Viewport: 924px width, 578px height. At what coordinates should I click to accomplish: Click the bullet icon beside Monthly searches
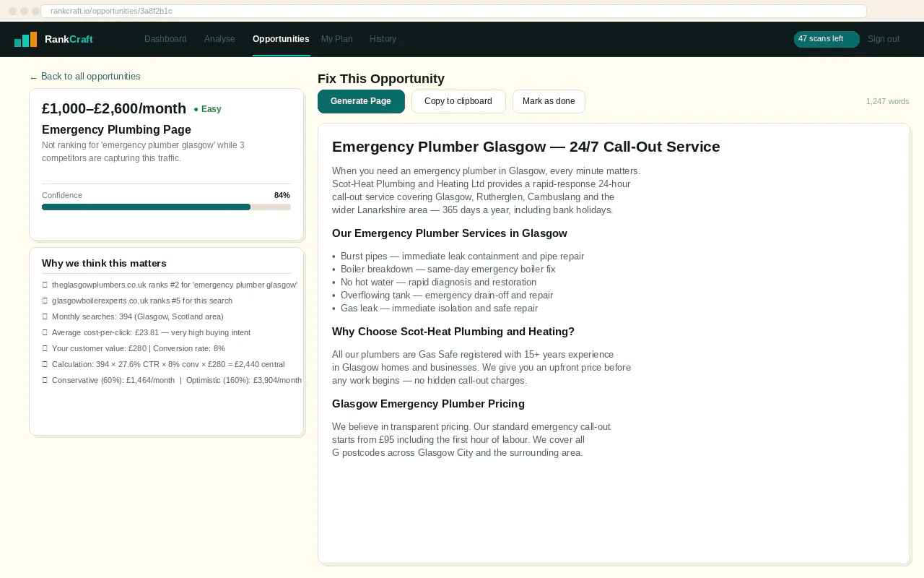(45, 316)
